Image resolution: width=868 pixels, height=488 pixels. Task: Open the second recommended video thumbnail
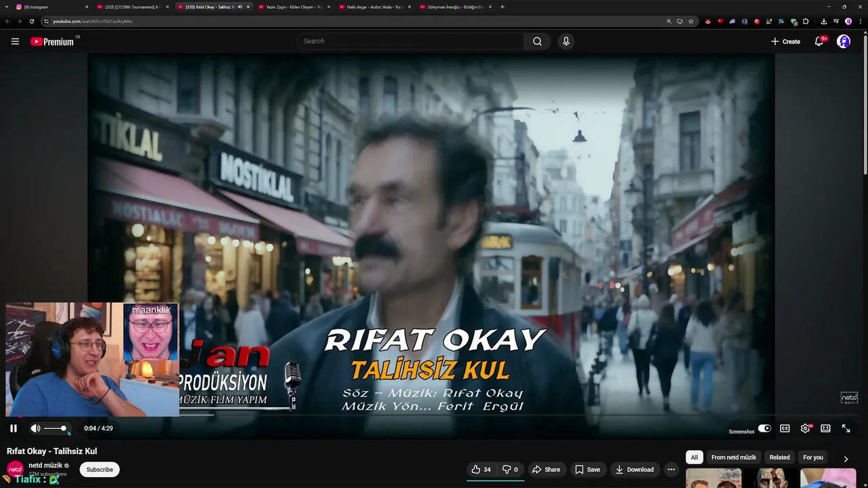pyautogui.click(x=771, y=478)
